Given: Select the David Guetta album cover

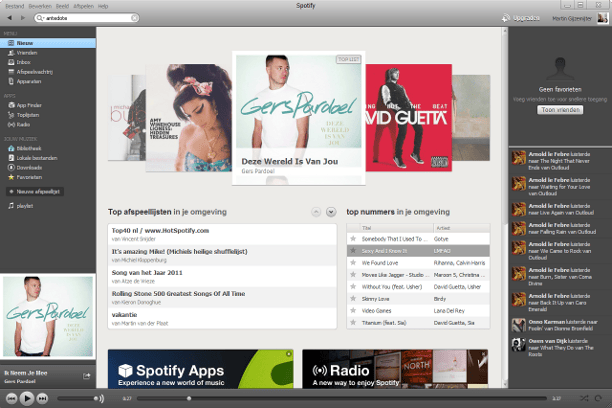Looking at the screenshot, I should point(409,118).
